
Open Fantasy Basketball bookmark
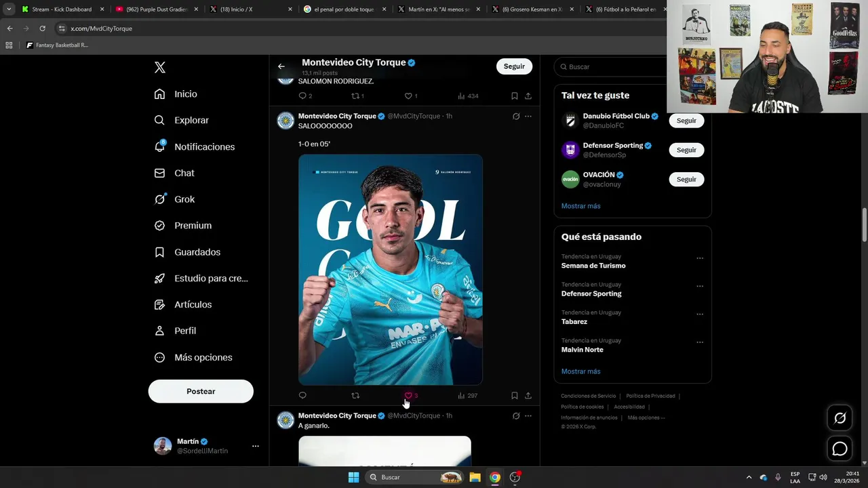tap(57, 45)
